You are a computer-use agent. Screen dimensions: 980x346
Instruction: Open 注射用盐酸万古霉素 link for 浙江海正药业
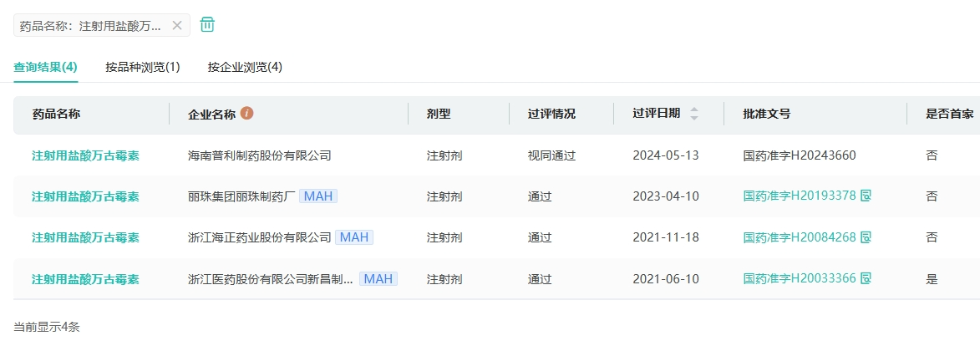[85, 237]
